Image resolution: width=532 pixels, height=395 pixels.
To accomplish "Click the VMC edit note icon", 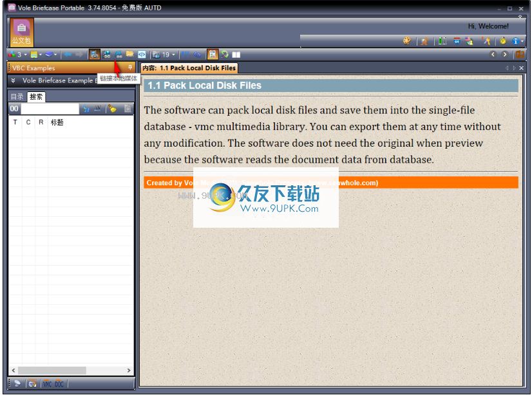I will tap(32, 383).
